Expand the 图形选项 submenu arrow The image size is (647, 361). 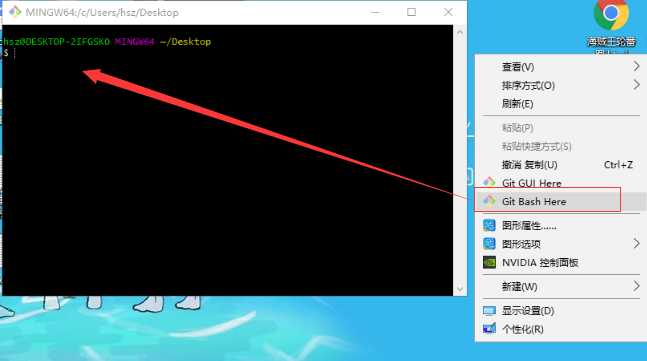[636, 243]
